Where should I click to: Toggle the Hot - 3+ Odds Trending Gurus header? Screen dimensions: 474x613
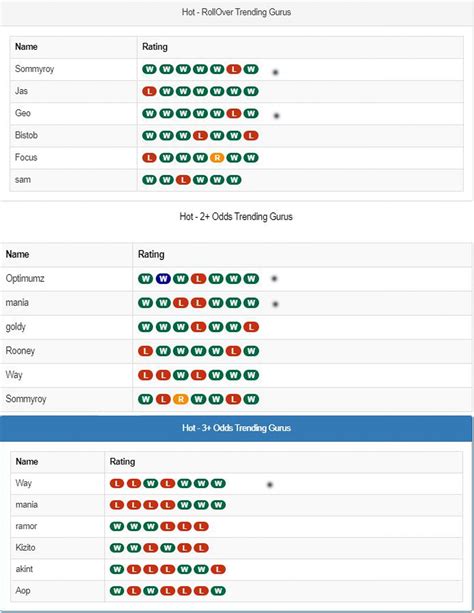[236, 428]
